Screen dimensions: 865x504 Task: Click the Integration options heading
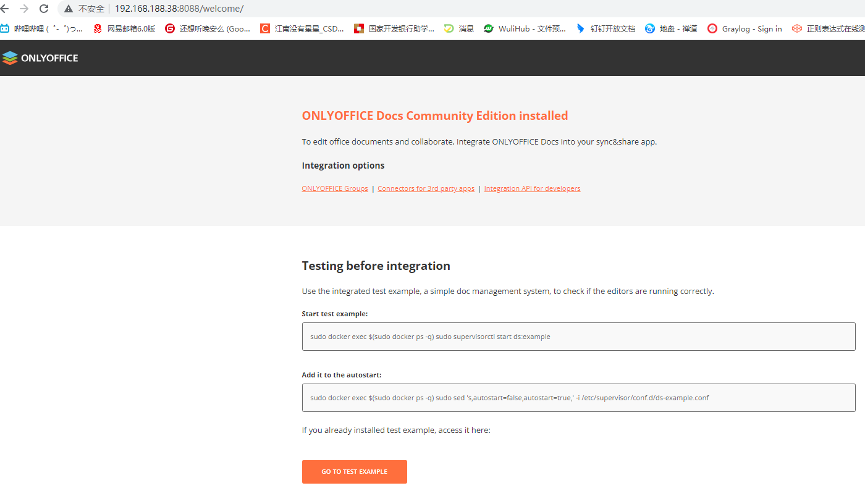343,166
